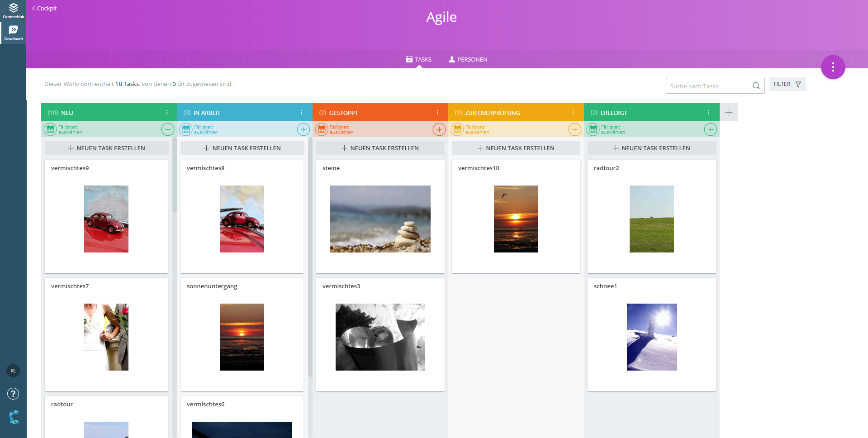Viewport: 868px width, 438px height.
Task: Click Fälligkeit auswählen in GESTOPPT column
Action: pyautogui.click(x=342, y=129)
